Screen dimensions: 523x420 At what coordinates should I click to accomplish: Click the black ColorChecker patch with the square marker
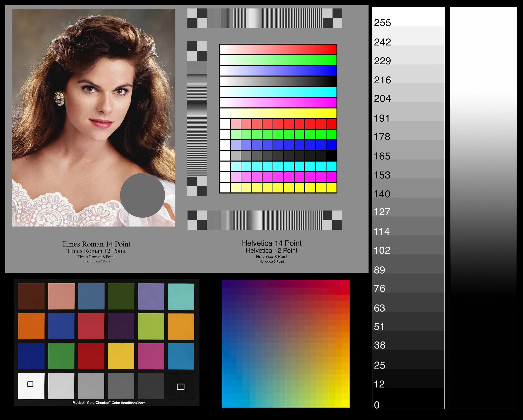coord(181,386)
